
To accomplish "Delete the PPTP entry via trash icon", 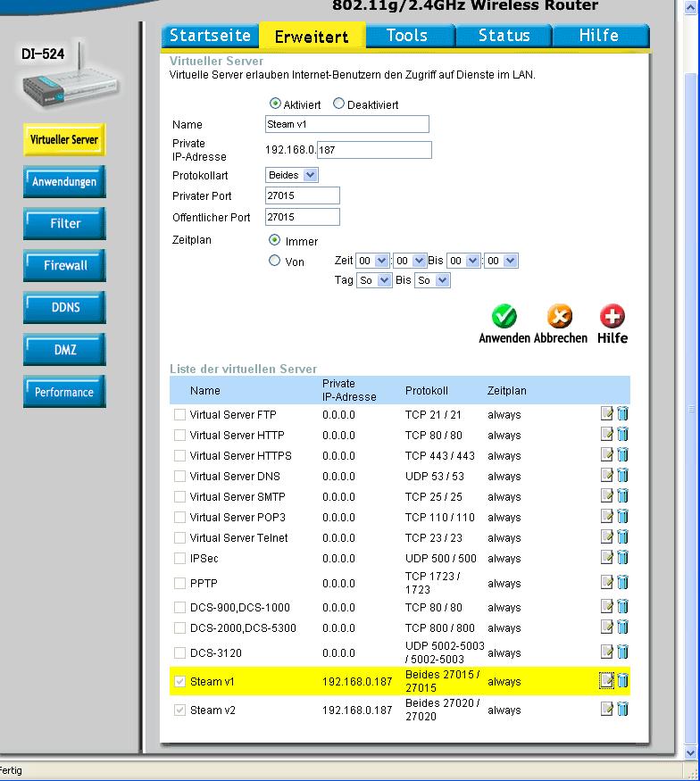I will [623, 583].
